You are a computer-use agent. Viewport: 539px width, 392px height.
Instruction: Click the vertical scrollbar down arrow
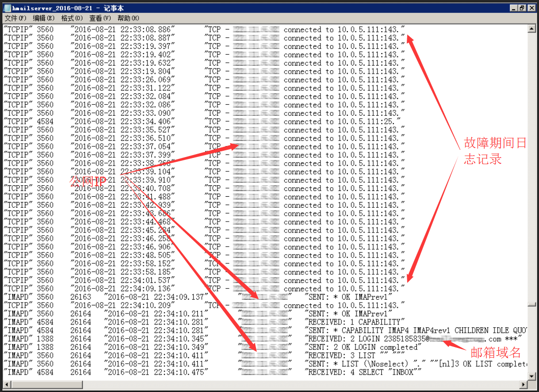531,376
